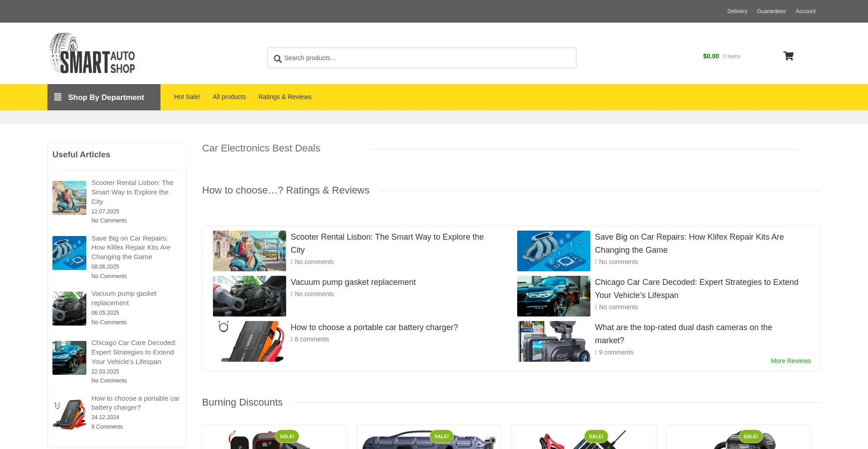Click 0 items cart count
Viewport: 868px width, 449px height.
(x=731, y=57)
